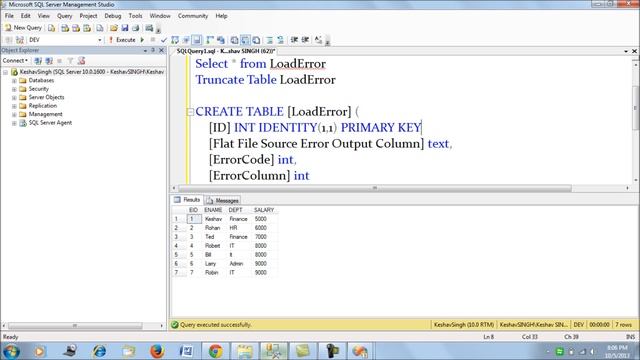
Task: Open Query Options from the toolbar
Action: 186,40
